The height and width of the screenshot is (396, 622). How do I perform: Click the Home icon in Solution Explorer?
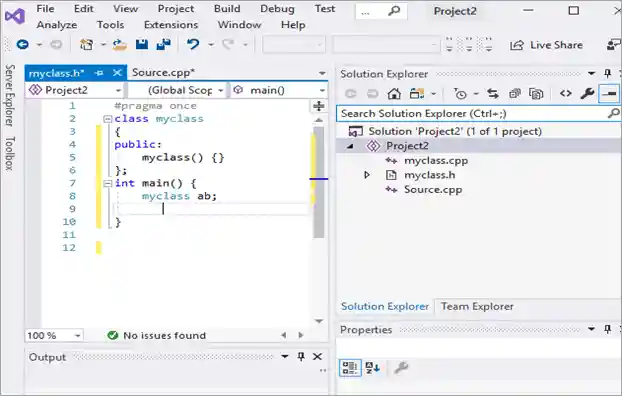tap(394, 94)
